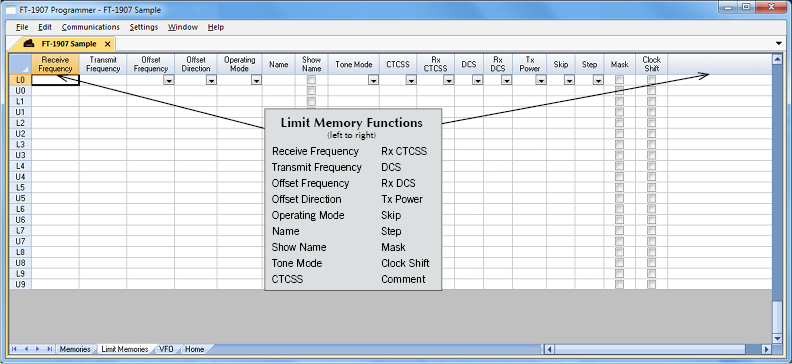792x364 pixels.
Task: Toggle Show Name checkbox for U0
Action: click(311, 90)
